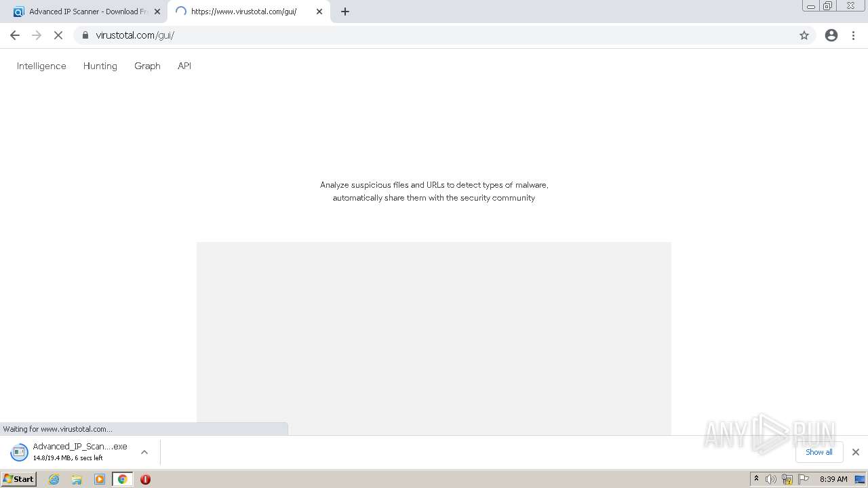The image size is (868, 488).
Task: Click the gray upload area placeholder
Action: 434,338
